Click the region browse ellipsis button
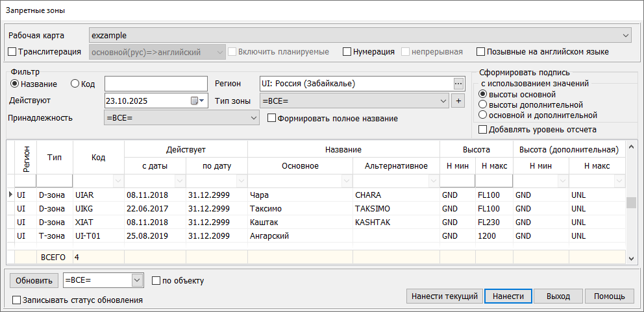This screenshot has height=312, width=644. point(459,84)
